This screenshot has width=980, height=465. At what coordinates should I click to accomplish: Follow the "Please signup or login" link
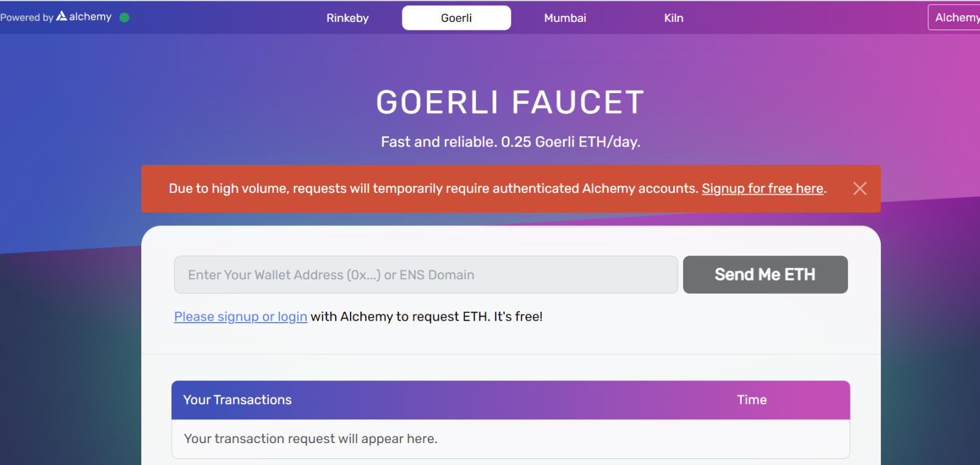pos(240,316)
